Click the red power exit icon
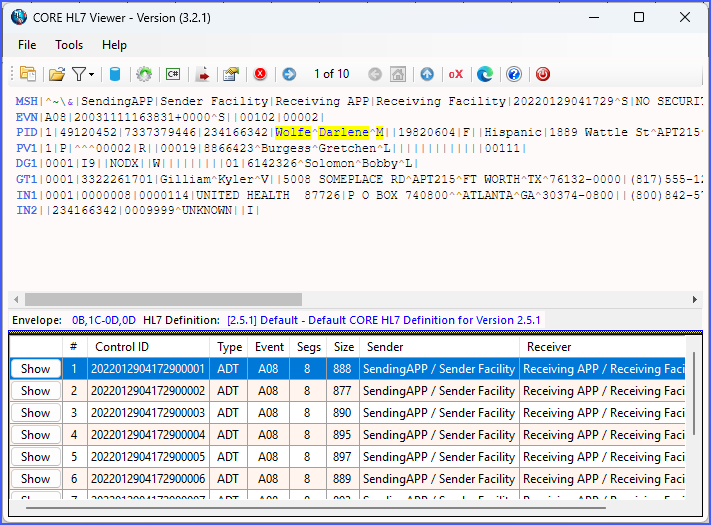Screen dimensions: 711x525 tap(543, 74)
